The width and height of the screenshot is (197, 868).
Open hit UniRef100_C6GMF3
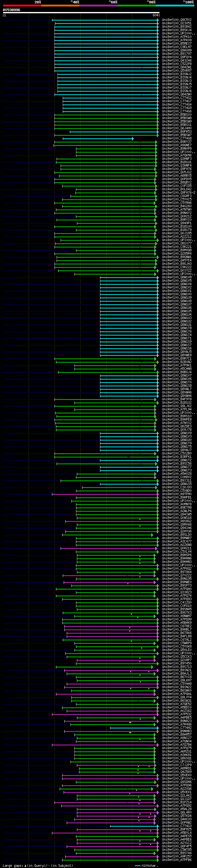pyautogui.click(x=177, y=196)
